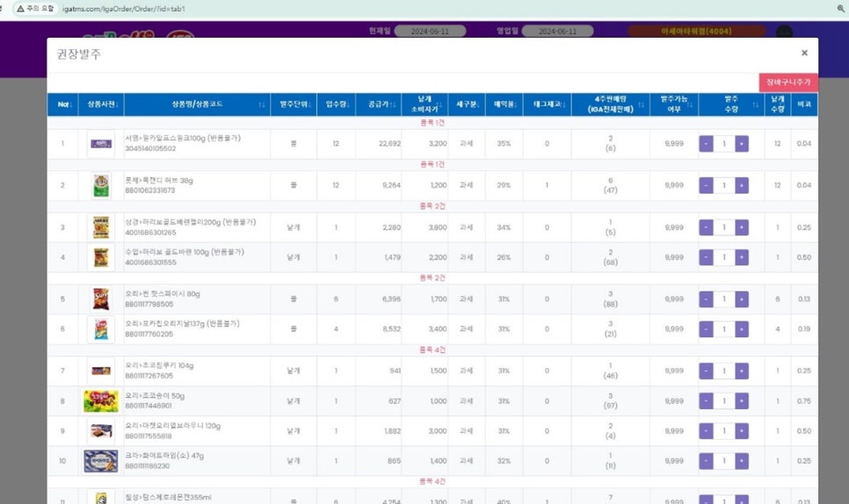The width and height of the screenshot is (849, 504).
Task: Sort by 매익율 column header
Action: pyautogui.click(x=504, y=104)
